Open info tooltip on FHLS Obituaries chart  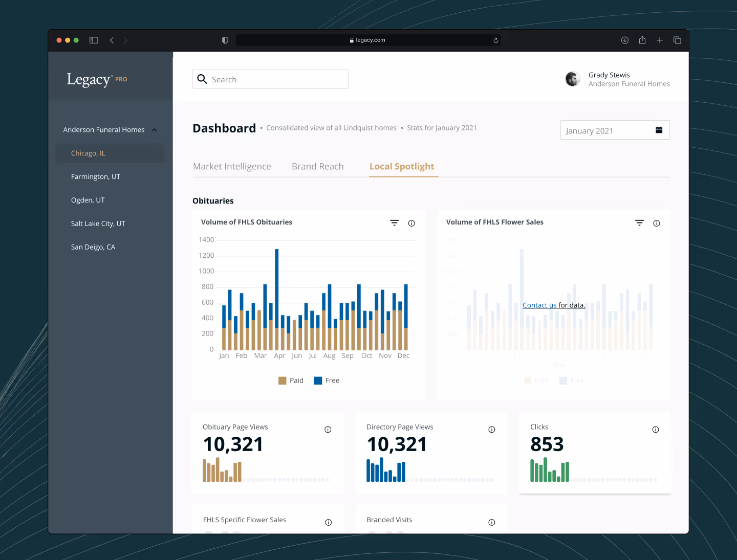[411, 223]
